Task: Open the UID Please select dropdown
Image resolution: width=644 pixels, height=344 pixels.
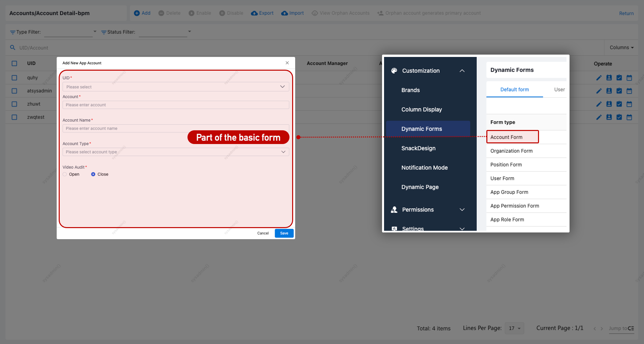Action: (175, 87)
